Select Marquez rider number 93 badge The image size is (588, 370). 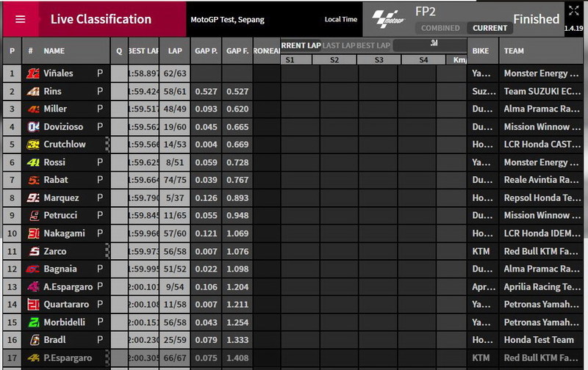tap(33, 197)
